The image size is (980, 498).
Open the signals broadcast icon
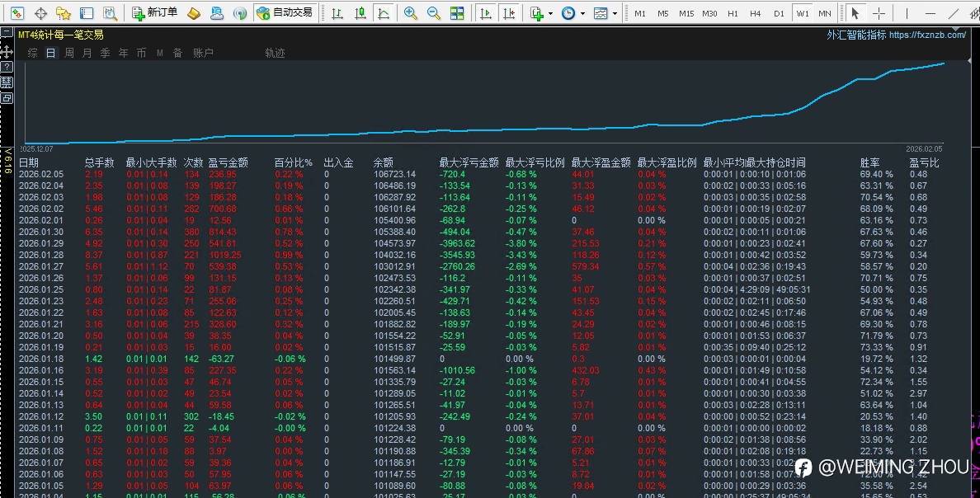click(x=240, y=12)
